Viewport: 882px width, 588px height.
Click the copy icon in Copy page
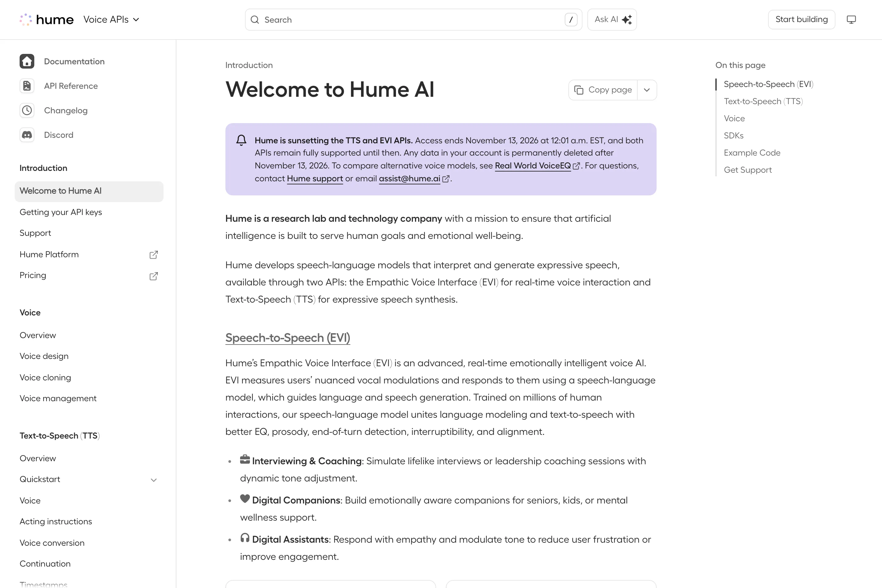coord(579,90)
